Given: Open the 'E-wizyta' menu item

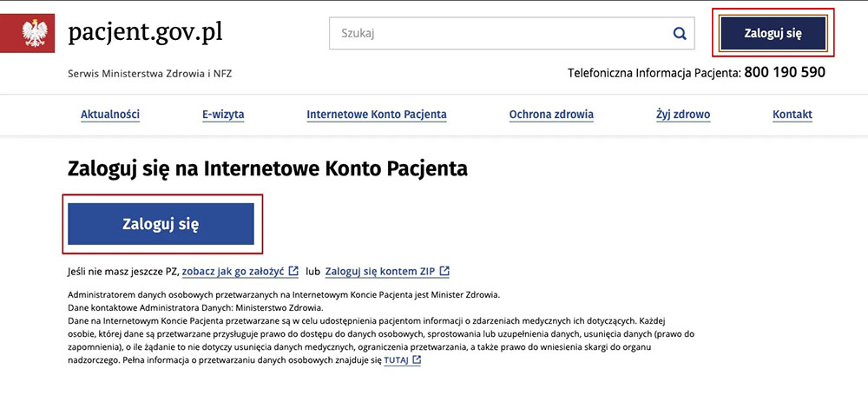Looking at the screenshot, I should pyautogui.click(x=223, y=115).
